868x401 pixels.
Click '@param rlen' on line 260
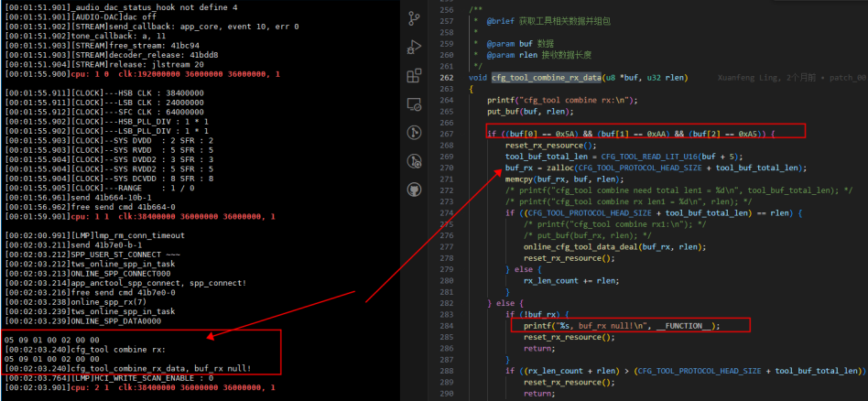[x=512, y=55]
